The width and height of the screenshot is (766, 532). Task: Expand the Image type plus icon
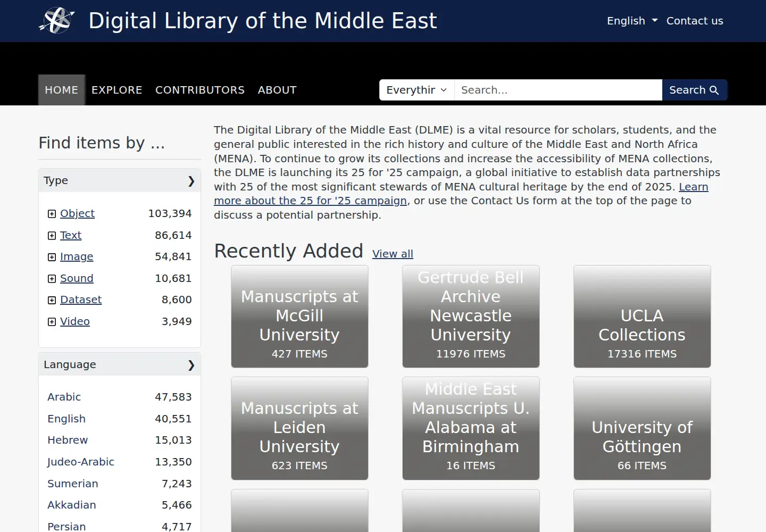52,257
